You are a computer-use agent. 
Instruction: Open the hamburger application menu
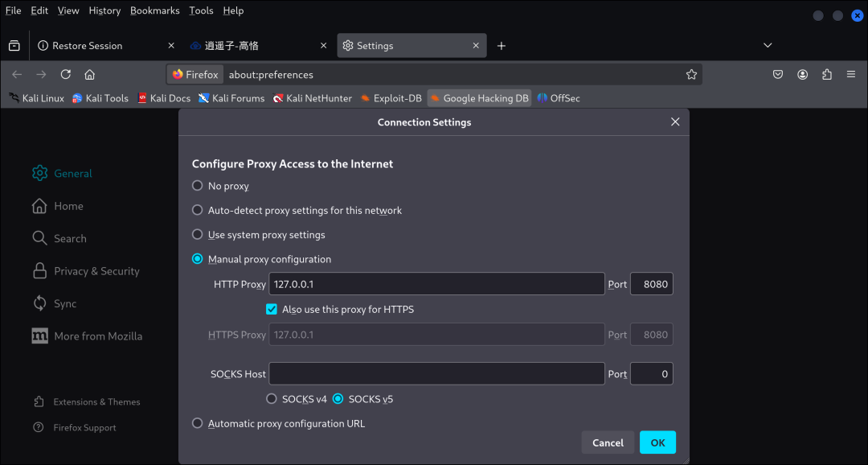[x=850, y=75]
